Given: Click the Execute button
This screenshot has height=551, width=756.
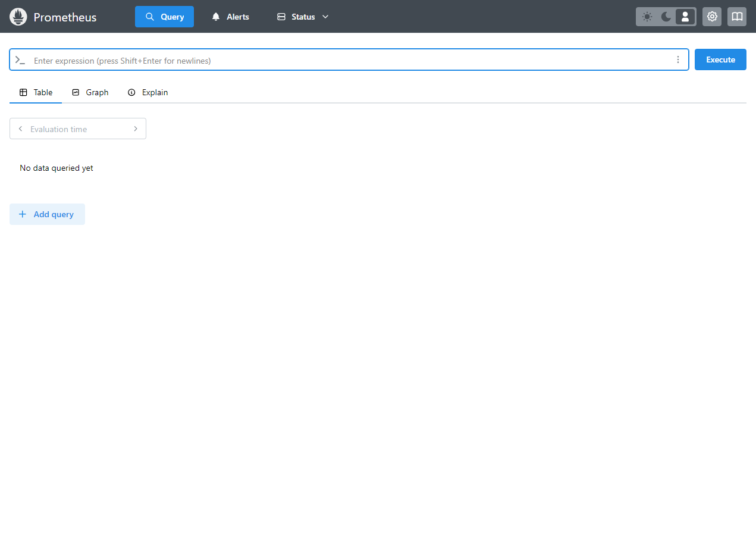Looking at the screenshot, I should [720, 60].
